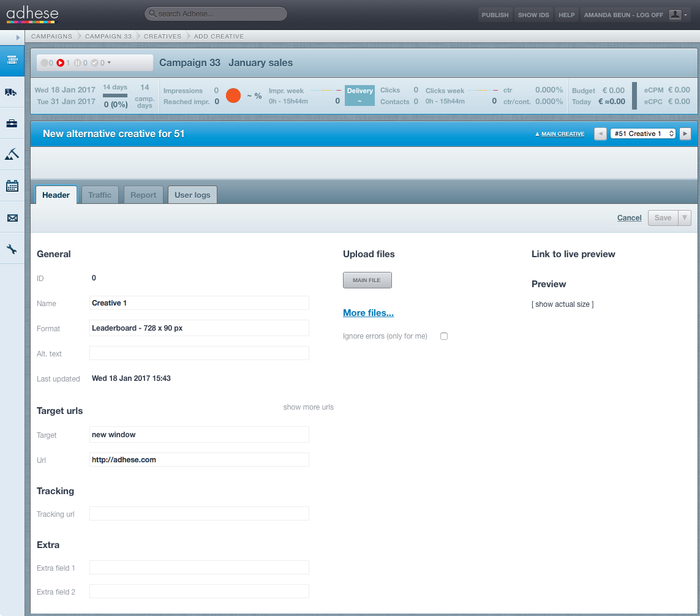Expand the left sidebar arrow

pos(18,37)
